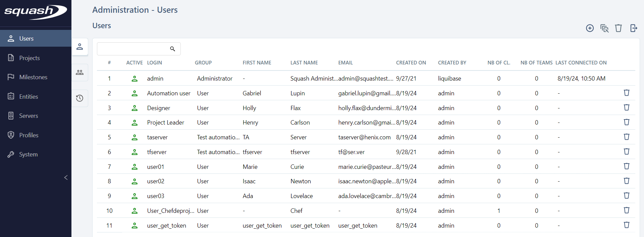Click the search magnifier icon
This screenshot has width=644, height=237.
172,49
